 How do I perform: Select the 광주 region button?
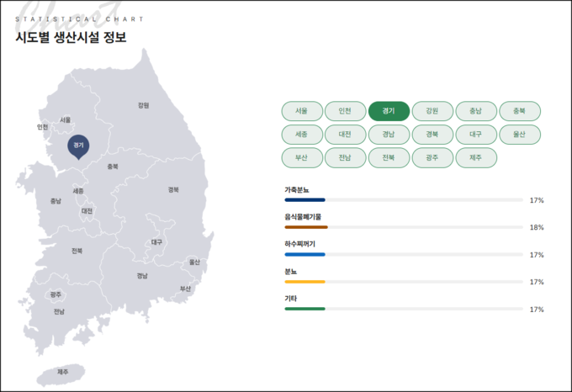click(432, 157)
